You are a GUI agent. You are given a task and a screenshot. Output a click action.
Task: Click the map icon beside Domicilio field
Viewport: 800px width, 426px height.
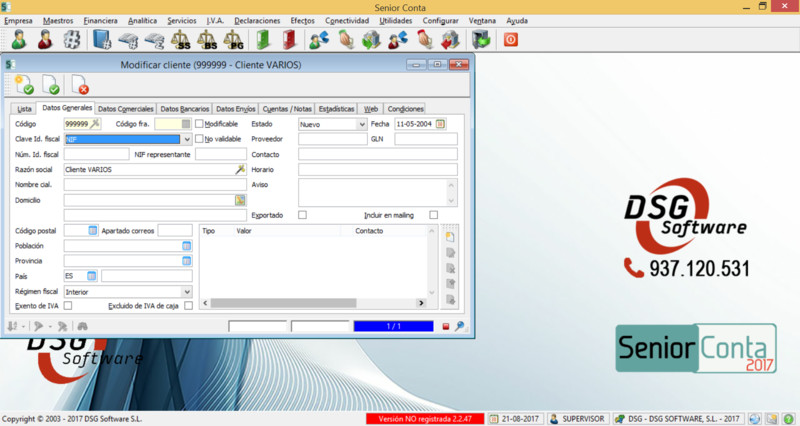click(240, 200)
